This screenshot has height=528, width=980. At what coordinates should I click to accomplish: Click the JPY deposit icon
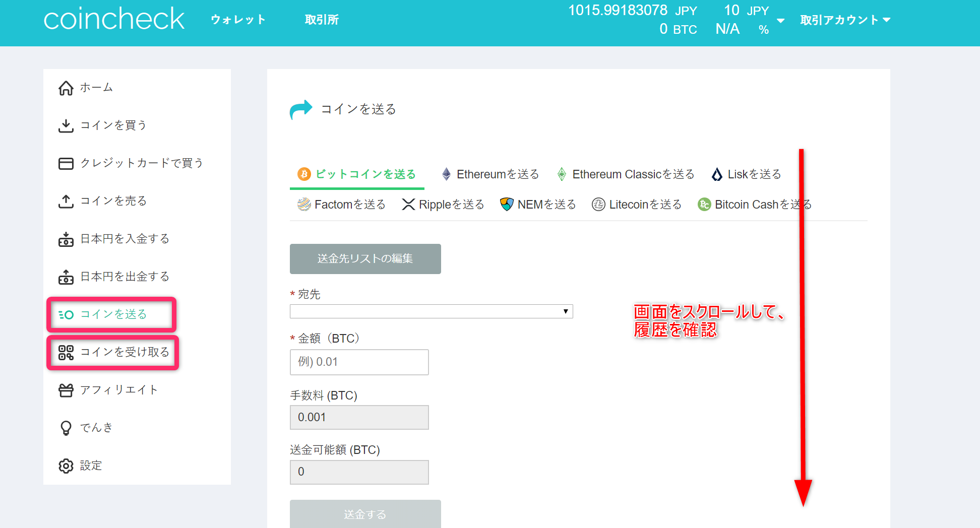coord(66,239)
